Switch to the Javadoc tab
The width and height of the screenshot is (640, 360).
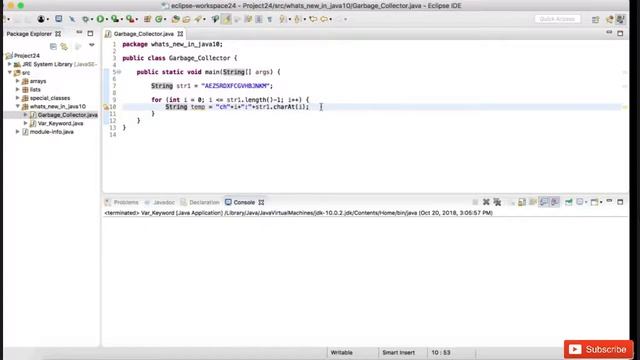tap(164, 202)
